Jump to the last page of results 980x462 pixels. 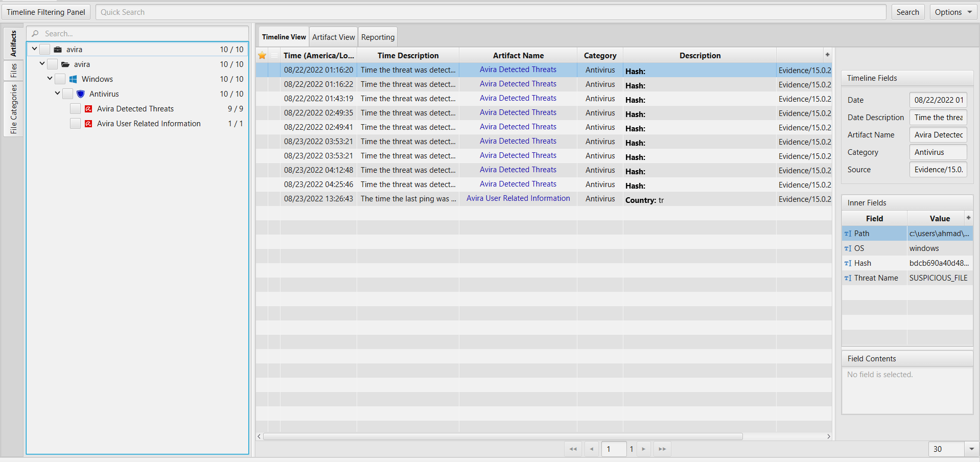point(662,449)
